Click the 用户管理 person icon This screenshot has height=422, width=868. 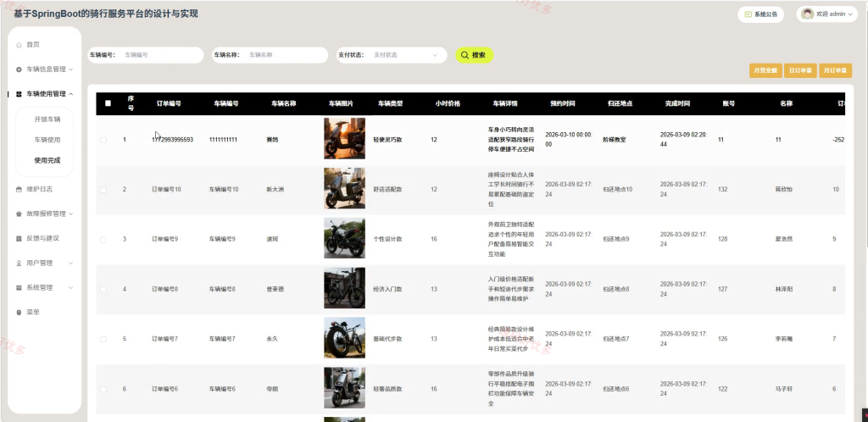[19, 264]
